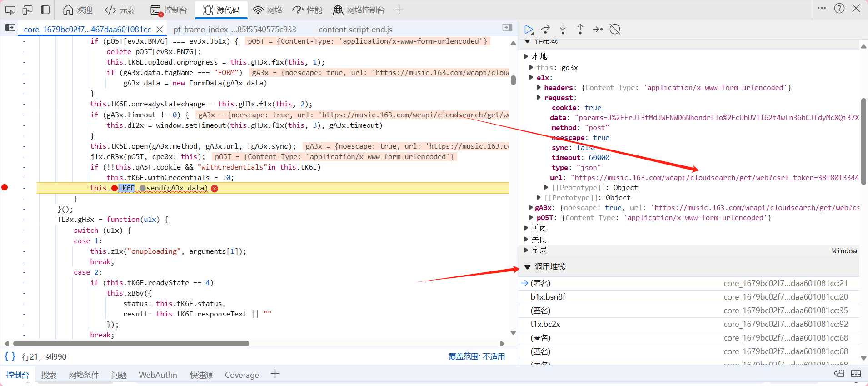Open the 控制台 drawer tab
The width and height of the screenshot is (868, 386).
tap(17, 375)
